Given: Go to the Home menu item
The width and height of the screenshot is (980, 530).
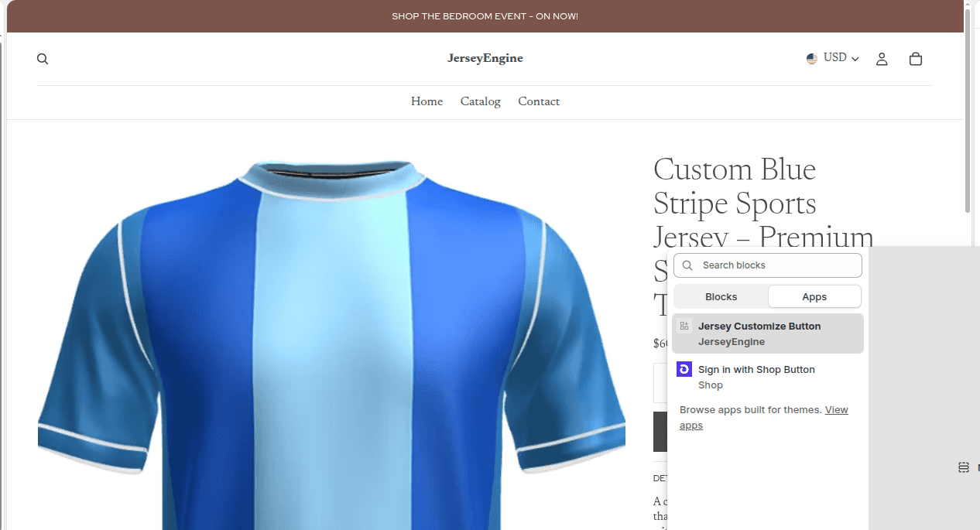Looking at the screenshot, I should tap(427, 101).
